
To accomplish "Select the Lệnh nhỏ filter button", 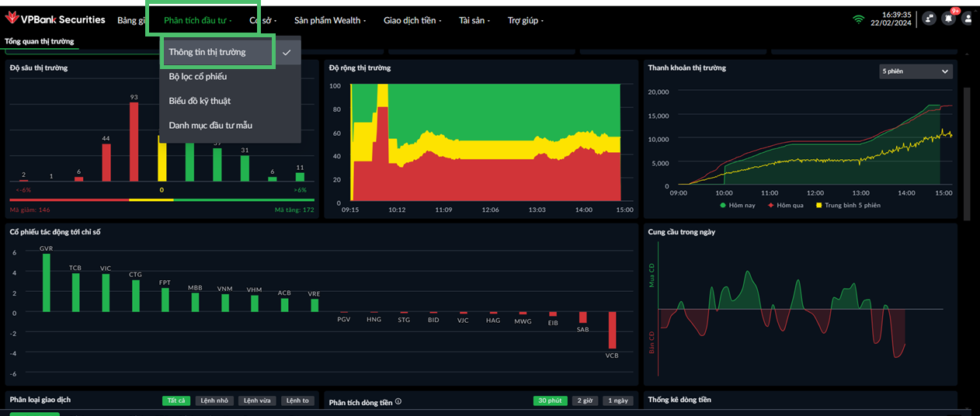I will click(x=214, y=400).
